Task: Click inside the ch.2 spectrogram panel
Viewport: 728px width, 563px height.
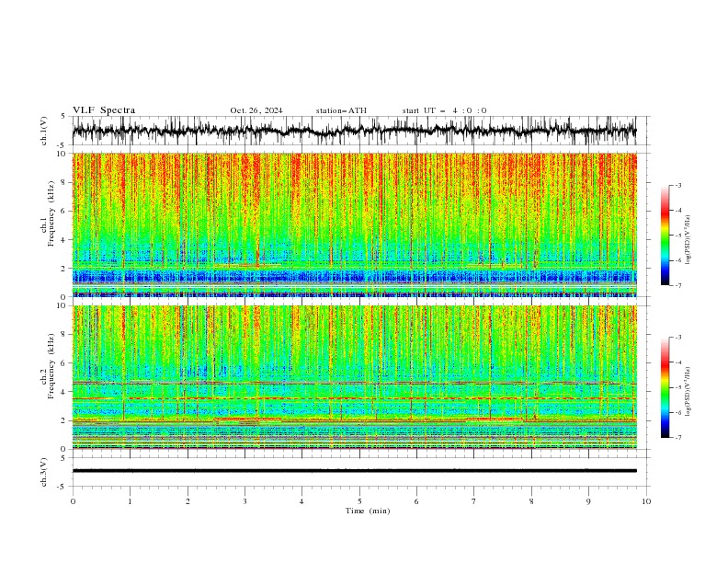Action: click(355, 377)
